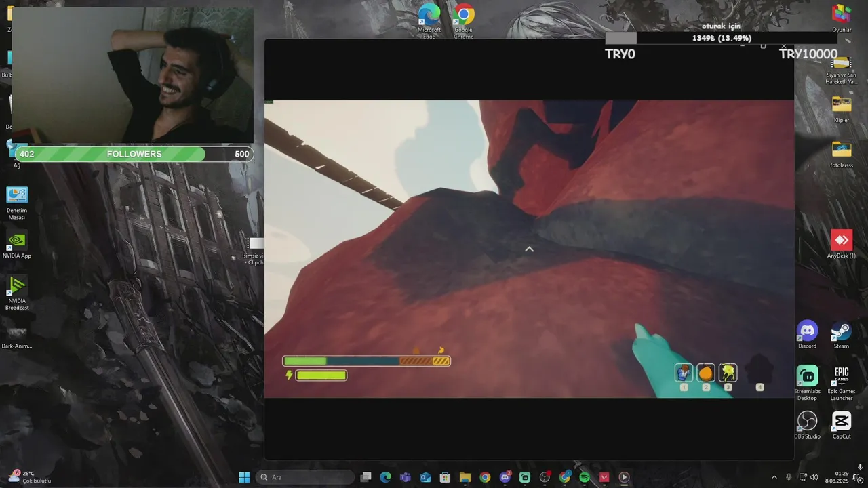
Task: Select inventory slot 1 item
Action: point(684,373)
